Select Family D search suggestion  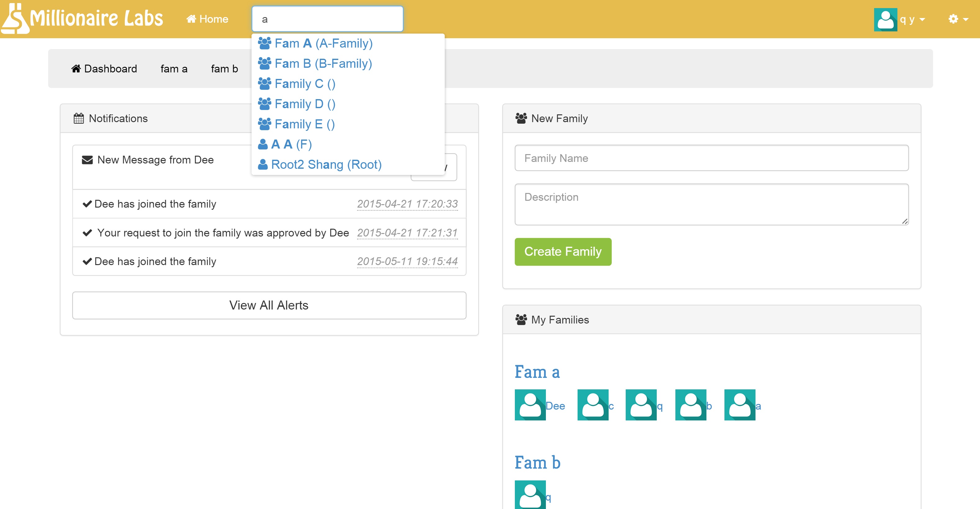pos(304,104)
